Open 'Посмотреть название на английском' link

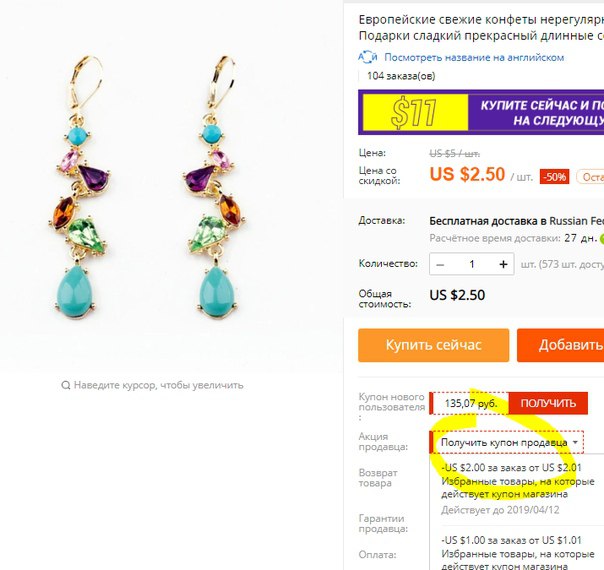(474, 57)
